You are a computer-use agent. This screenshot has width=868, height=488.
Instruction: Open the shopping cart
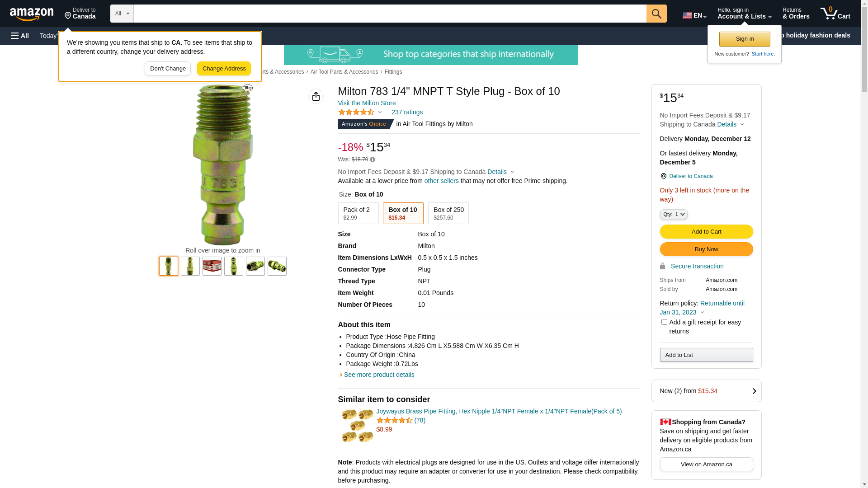coord(835,14)
